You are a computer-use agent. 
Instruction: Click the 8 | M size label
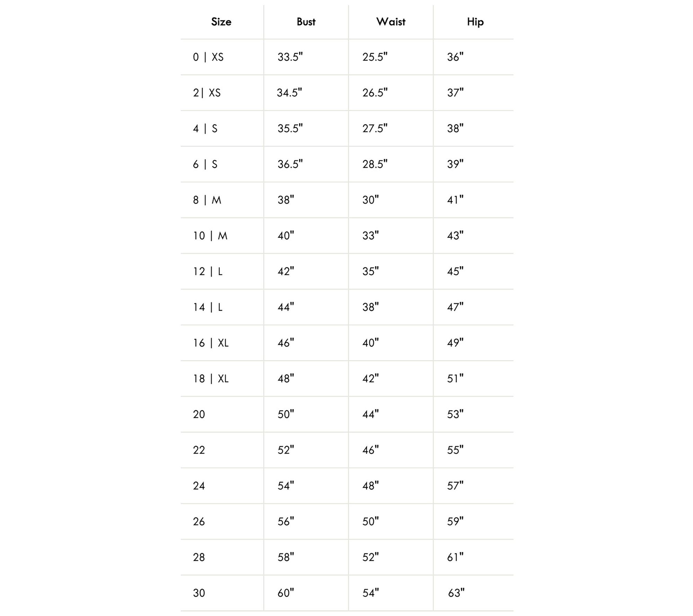point(207,200)
